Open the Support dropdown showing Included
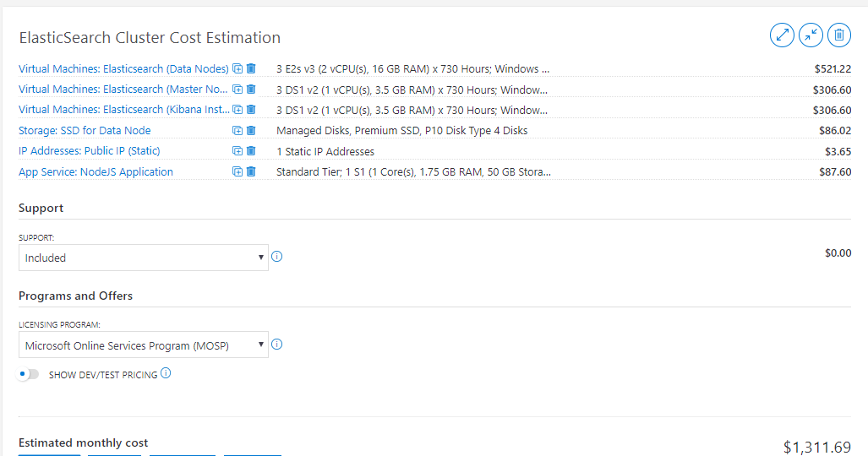 coord(144,258)
